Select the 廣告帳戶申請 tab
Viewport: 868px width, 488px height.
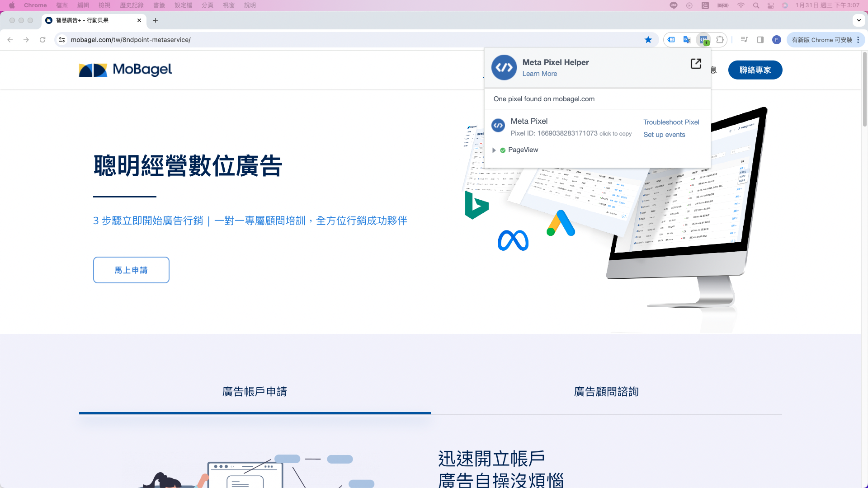tap(255, 392)
